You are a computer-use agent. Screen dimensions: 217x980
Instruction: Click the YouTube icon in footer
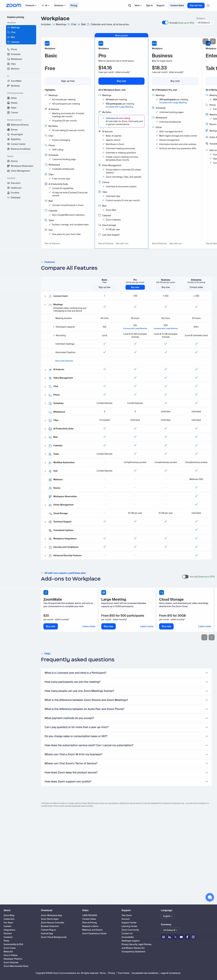[x=181, y=937]
